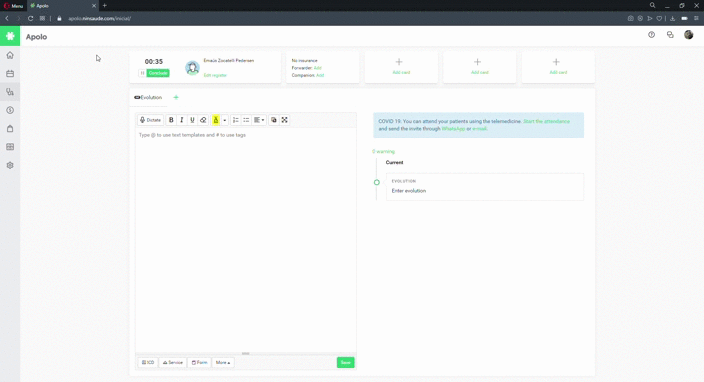Pause the attendance timer
Screen dimensions: 704x382
tap(142, 73)
